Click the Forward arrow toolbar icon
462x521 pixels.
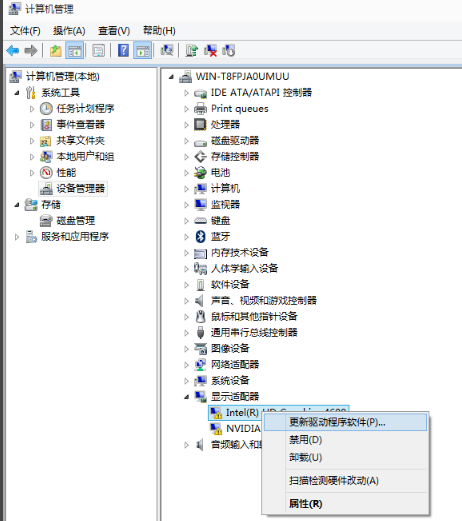coord(31,51)
